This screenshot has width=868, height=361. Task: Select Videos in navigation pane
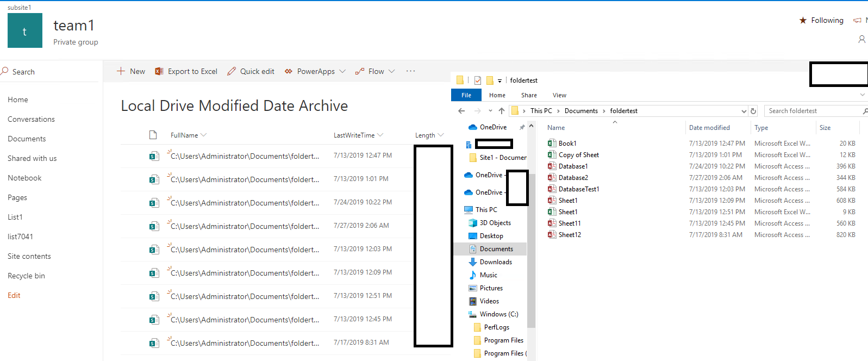coord(489,301)
